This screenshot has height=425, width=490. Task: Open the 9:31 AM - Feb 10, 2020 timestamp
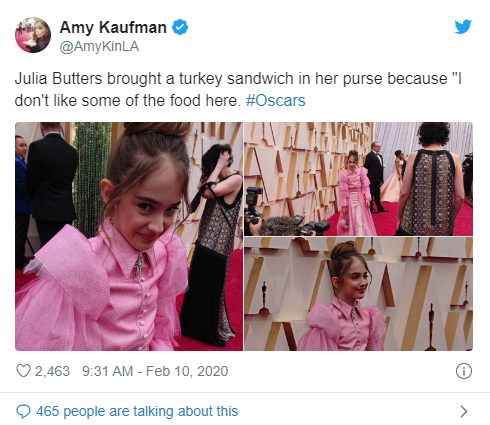[x=155, y=371]
